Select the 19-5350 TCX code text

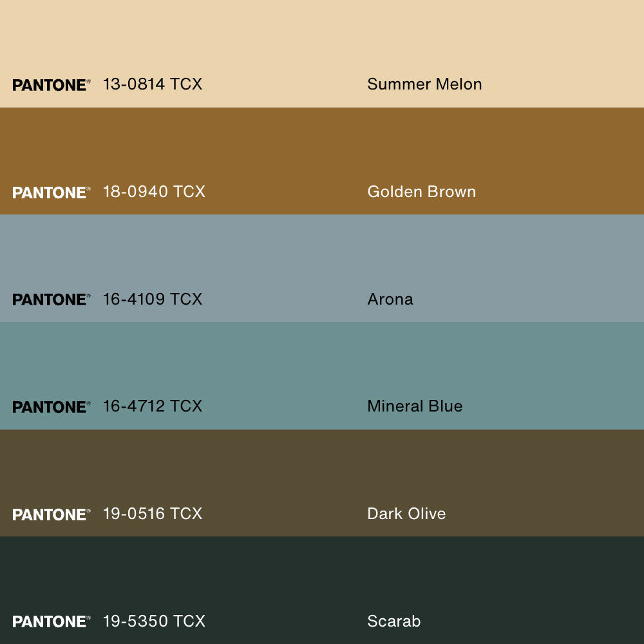[154, 621]
